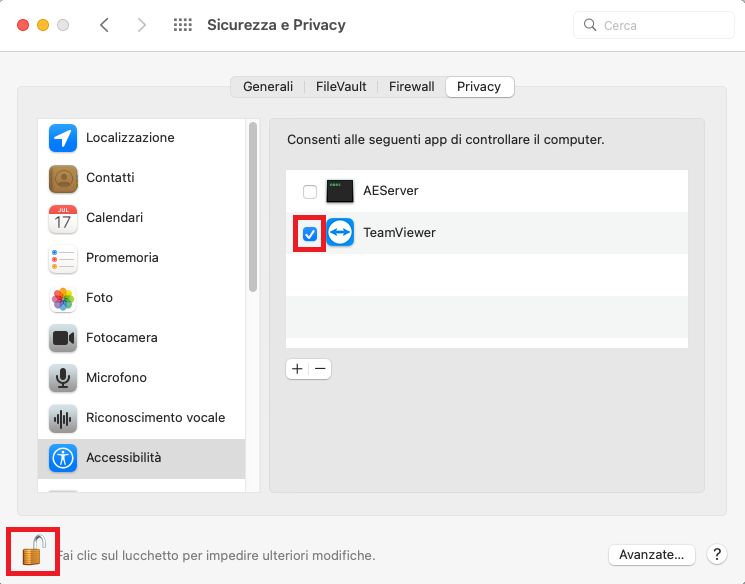This screenshot has height=584, width=745.
Task: Select the Promemoria list label
Action: (122, 258)
